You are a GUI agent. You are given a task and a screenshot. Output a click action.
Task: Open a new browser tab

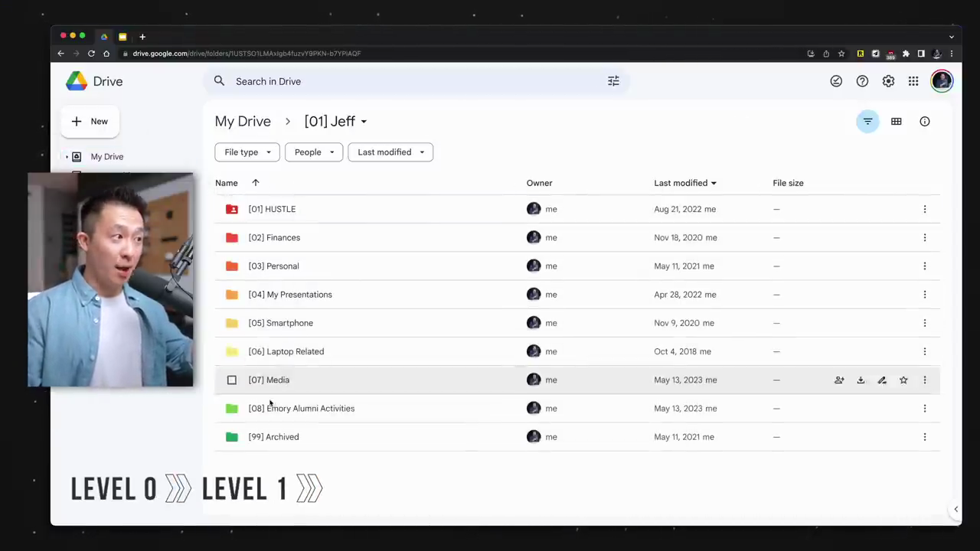tap(142, 37)
